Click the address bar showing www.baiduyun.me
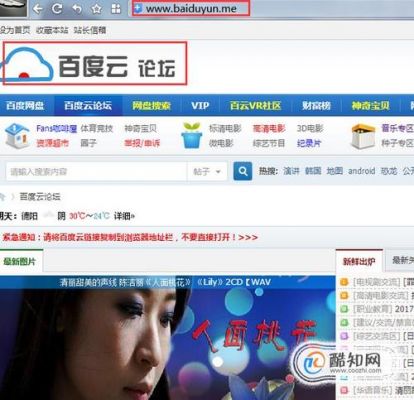This screenshot has width=414, height=400. tap(191, 9)
